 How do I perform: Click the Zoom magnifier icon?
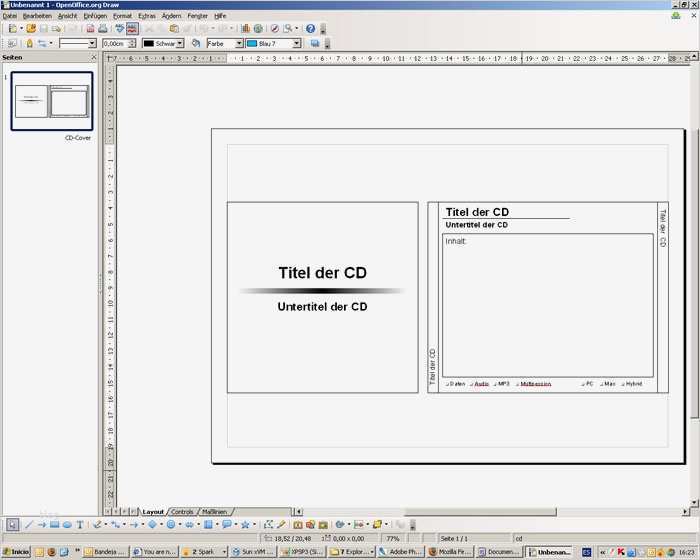point(288,29)
